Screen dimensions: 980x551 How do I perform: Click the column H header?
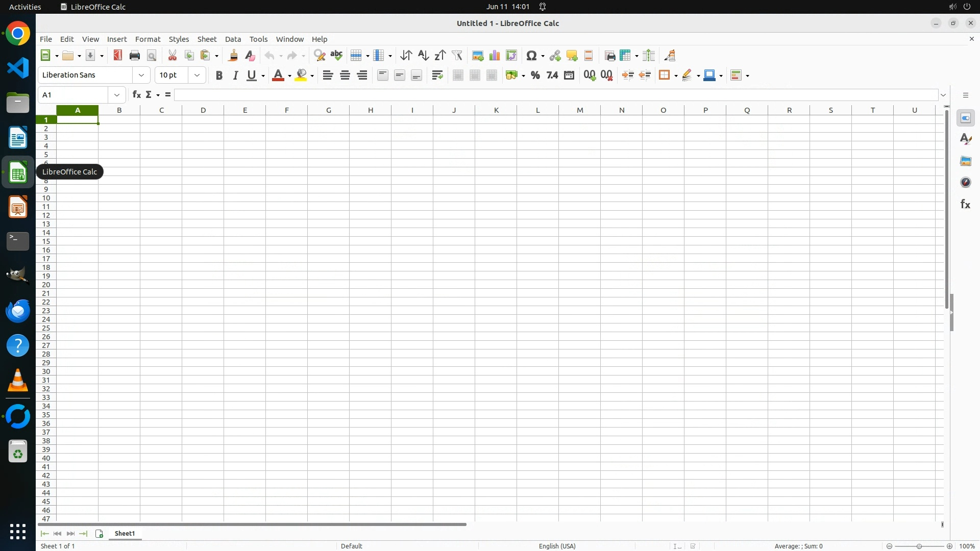click(x=370, y=110)
